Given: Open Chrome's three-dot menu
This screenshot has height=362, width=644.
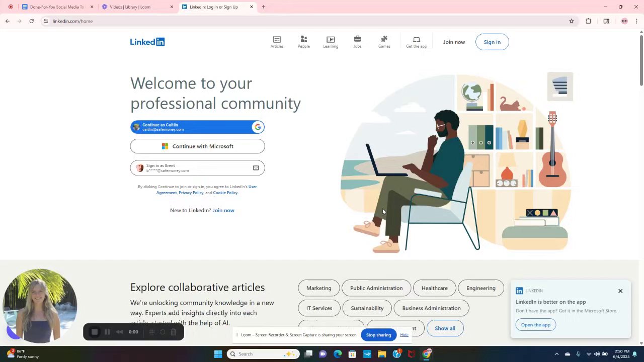Looking at the screenshot, I should [x=636, y=21].
